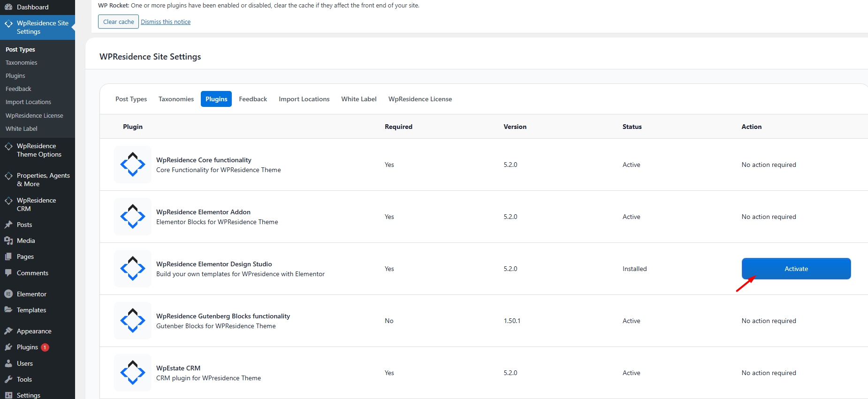This screenshot has width=868, height=399.
Task: Open the Media menu label
Action: coord(26,241)
